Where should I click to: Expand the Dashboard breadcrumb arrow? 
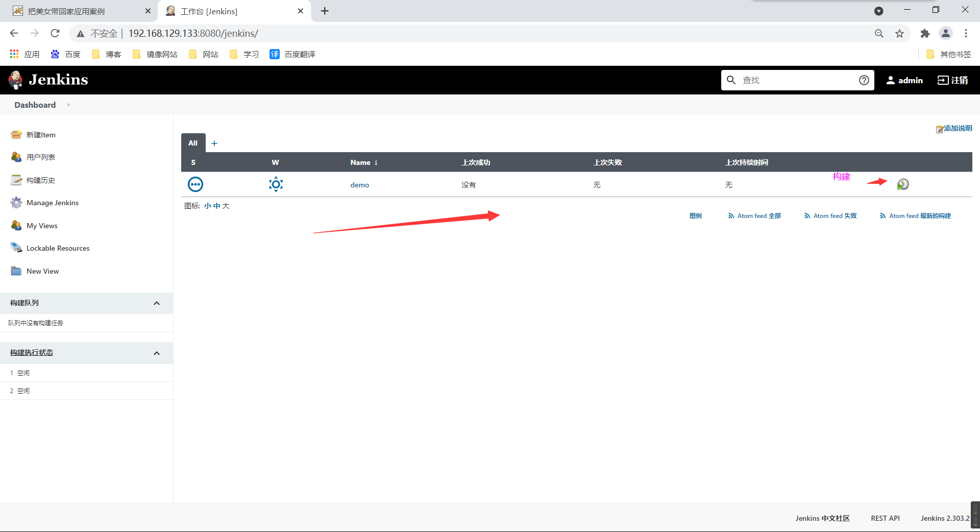click(x=68, y=105)
